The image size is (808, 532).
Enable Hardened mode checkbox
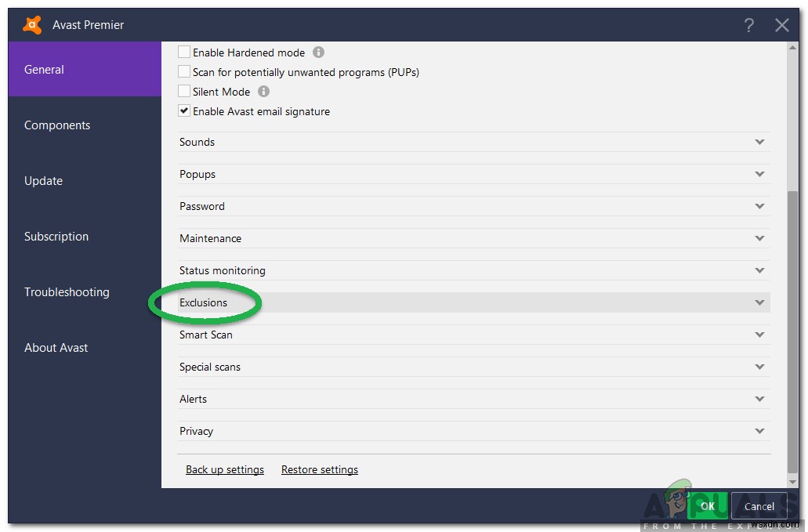(x=183, y=52)
